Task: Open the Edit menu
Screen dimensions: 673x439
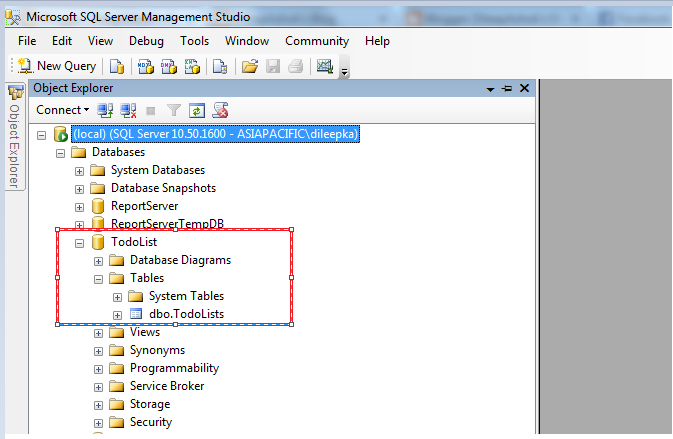Action: click(x=62, y=41)
